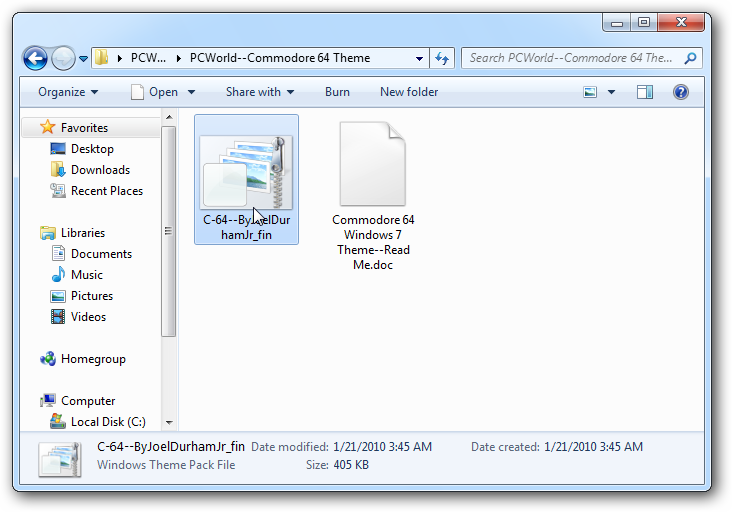The height and width of the screenshot is (512, 732).
Task: Click the Local Disk drive icon
Action: (58, 421)
